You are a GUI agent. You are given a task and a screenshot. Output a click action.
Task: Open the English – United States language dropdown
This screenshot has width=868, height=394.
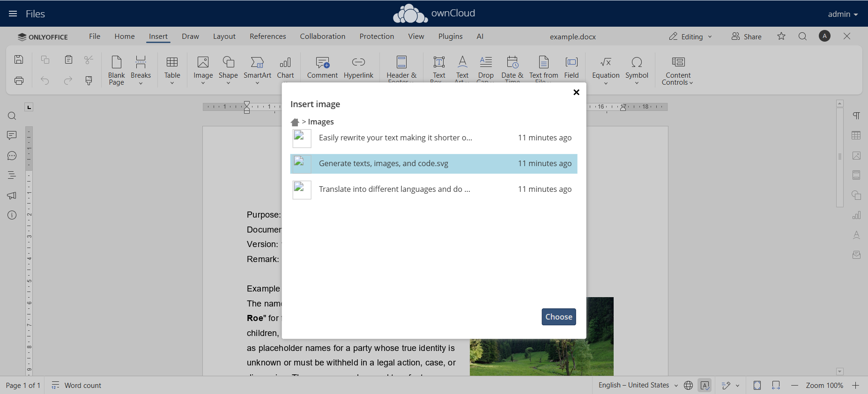638,385
